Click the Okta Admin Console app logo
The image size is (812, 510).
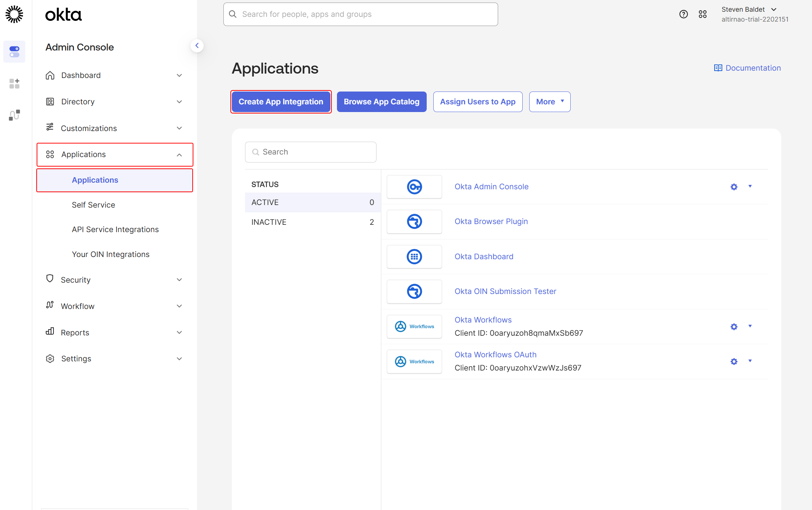[414, 187]
